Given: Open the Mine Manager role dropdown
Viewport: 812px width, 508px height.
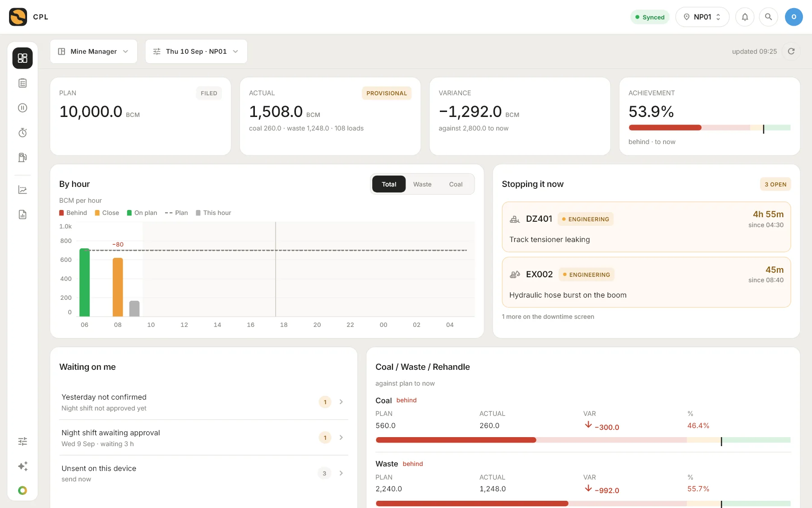Looking at the screenshot, I should point(93,51).
